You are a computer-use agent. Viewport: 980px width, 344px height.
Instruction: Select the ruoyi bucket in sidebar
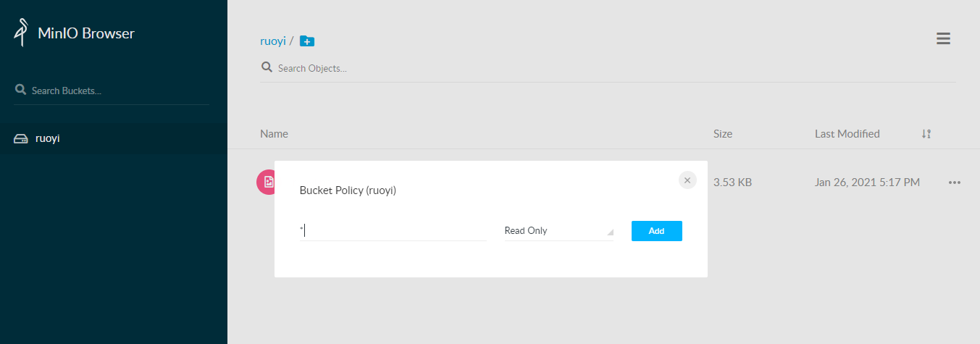[x=48, y=138]
